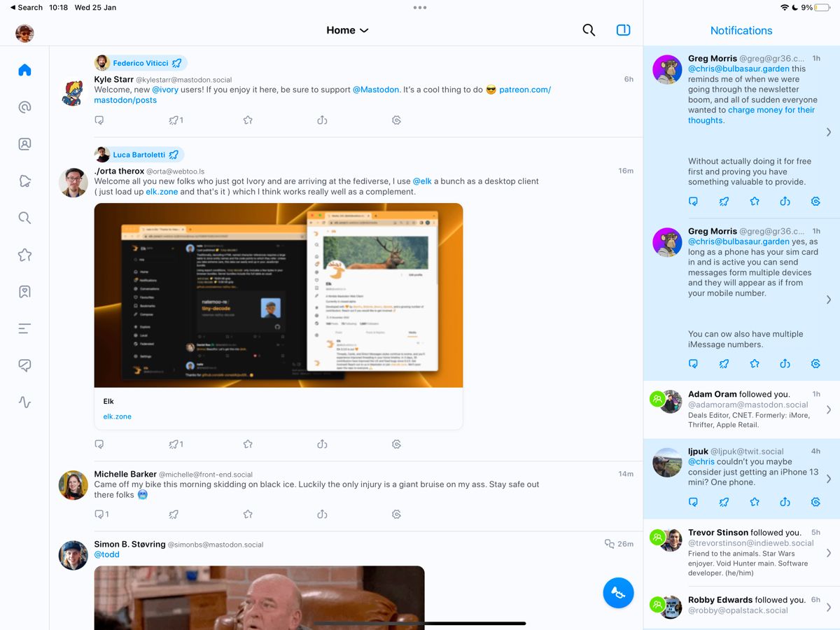Open the elk.zone link in the preview card
Viewport: 840px width, 630px height.
pos(118,416)
